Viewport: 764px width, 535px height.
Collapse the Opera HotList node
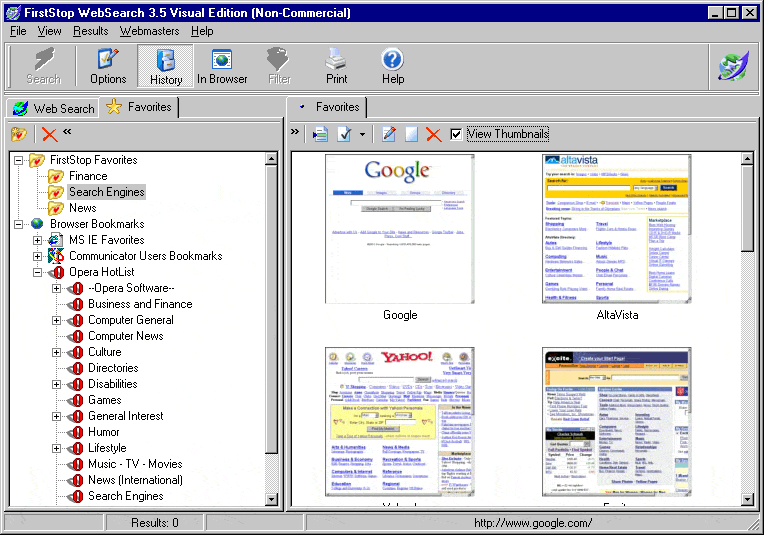(38, 272)
